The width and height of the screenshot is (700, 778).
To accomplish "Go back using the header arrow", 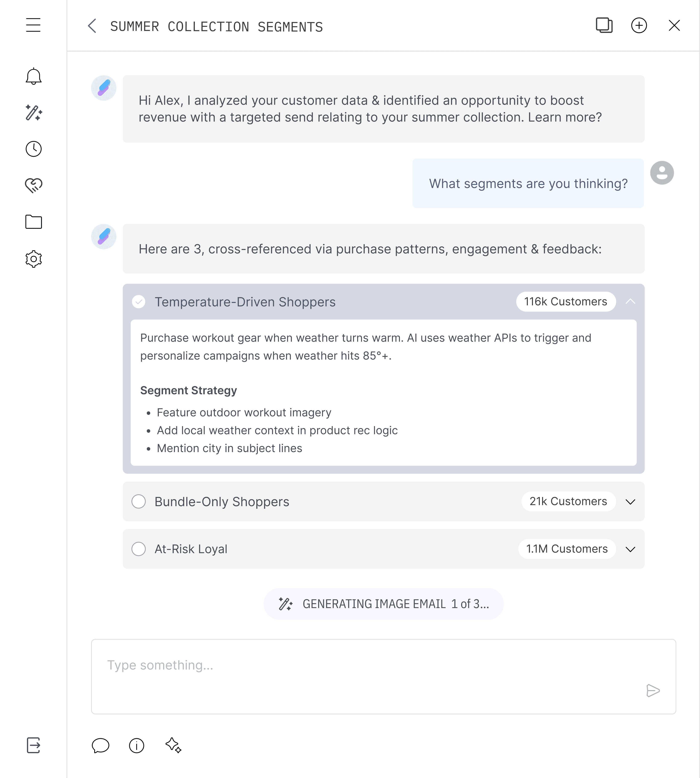I will point(92,26).
